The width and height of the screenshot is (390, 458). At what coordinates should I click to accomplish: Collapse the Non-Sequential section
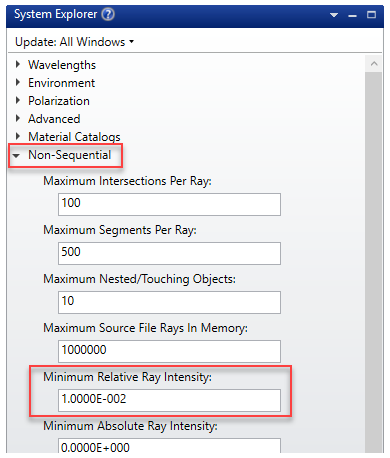click(16, 155)
